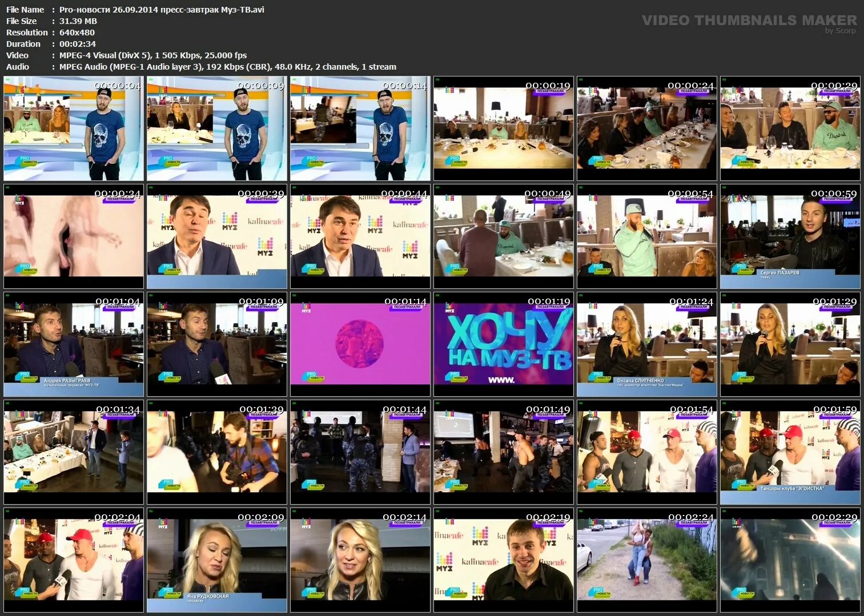The height and width of the screenshot is (616, 864).
Task: Open the thumbnail at 00:02:04
Action: pyautogui.click(x=74, y=560)
